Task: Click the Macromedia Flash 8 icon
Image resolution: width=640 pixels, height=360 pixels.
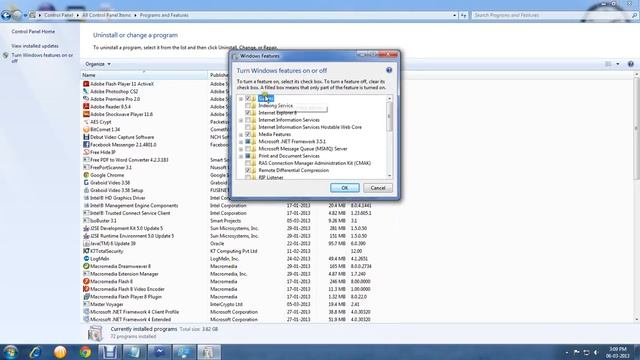Action: tap(86, 282)
